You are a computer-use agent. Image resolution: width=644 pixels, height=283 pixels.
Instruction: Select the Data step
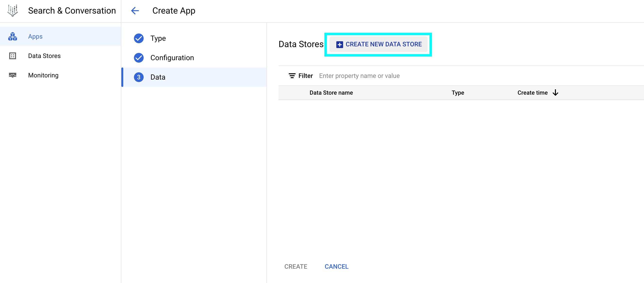coord(158,77)
